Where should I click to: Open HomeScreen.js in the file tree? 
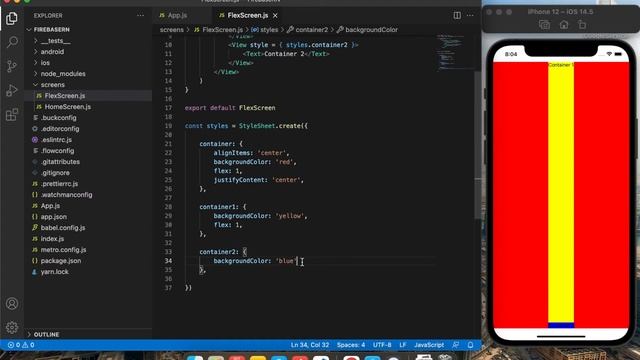coord(67,107)
